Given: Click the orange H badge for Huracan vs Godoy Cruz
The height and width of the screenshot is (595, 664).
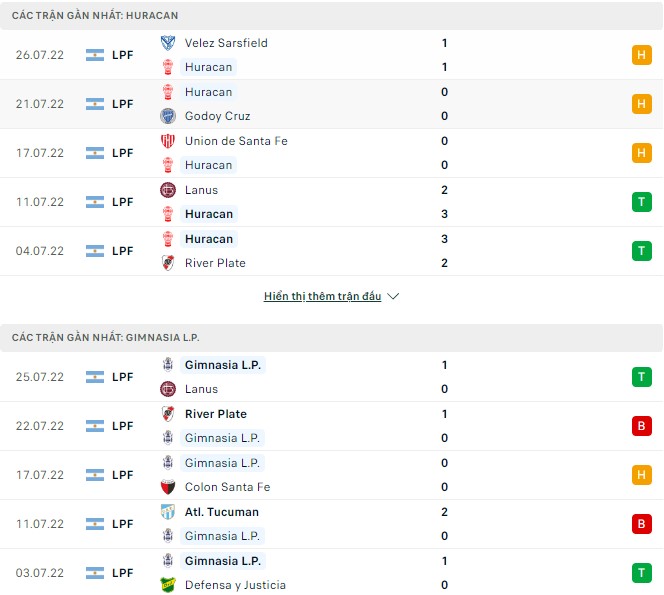Looking at the screenshot, I should pos(641,104).
